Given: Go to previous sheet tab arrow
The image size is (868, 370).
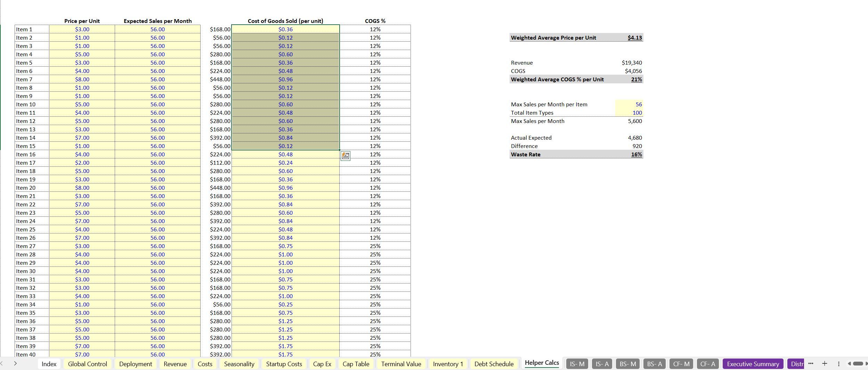Looking at the screenshot, I should pyautogui.click(x=2, y=363).
